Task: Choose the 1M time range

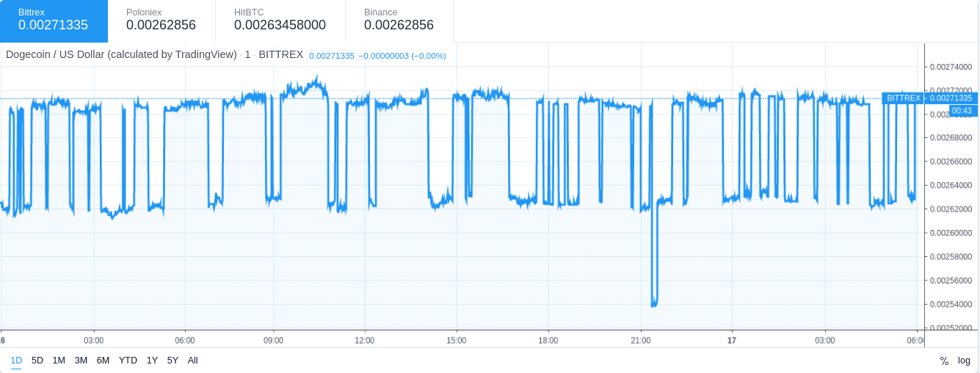Action: (x=59, y=361)
